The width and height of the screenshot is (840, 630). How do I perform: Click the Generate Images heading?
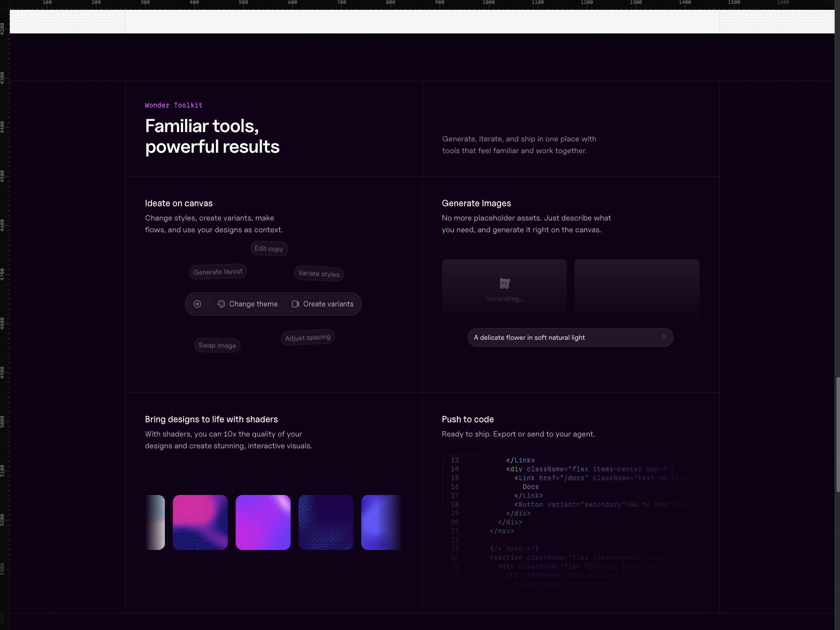[476, 203]
